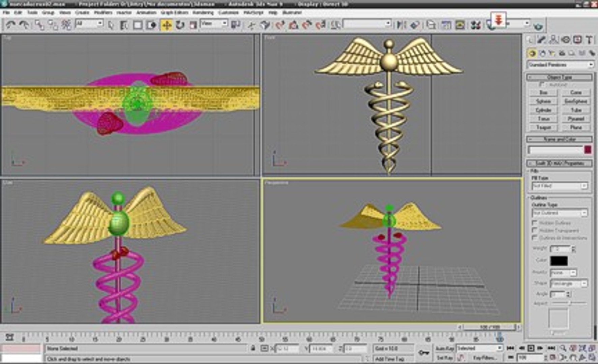Tick the Outlines at Intersections checkbox
The image size is (598, 364).
coord(535,238)
